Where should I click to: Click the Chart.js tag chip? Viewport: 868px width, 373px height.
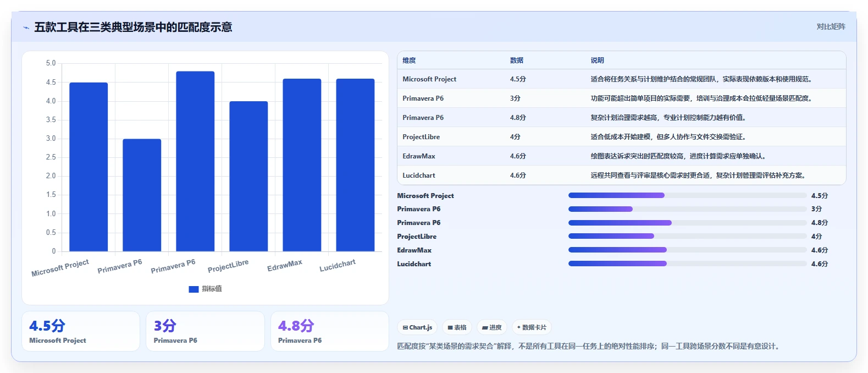417,327
